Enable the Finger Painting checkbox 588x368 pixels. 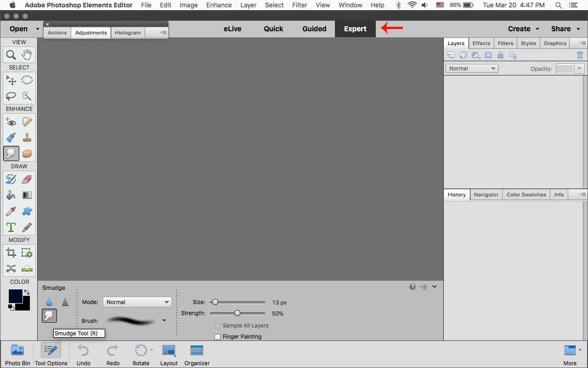218,337
